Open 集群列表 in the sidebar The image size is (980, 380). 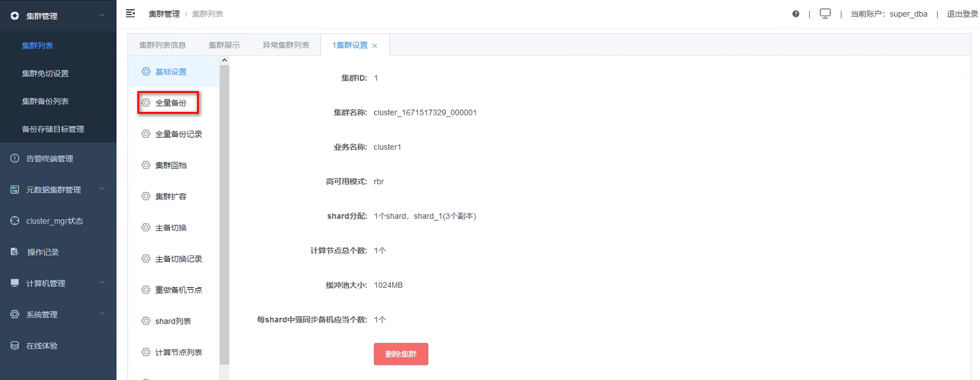(x=38, y=46)
